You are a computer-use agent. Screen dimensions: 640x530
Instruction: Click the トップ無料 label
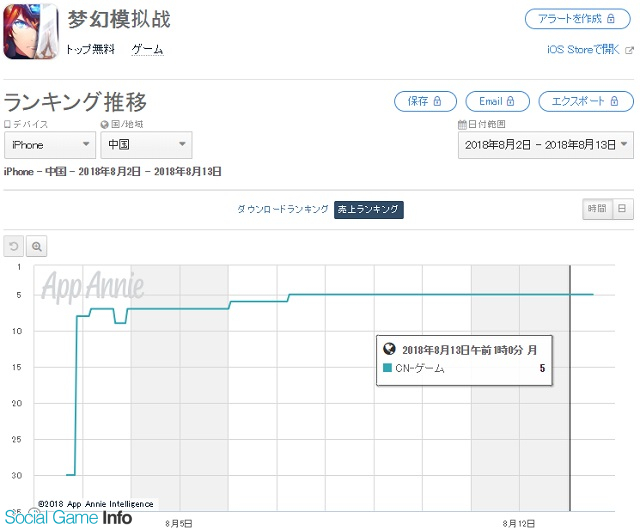point(90,49)
